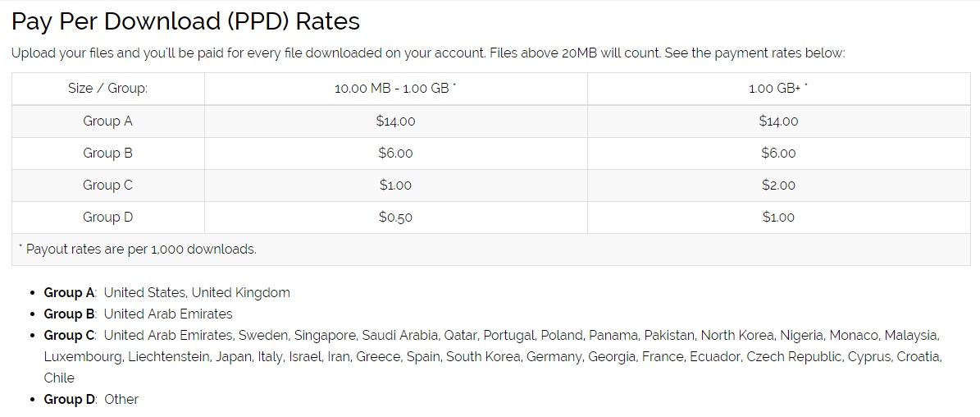
Task: Click the Group B row label
Action: 107,154
